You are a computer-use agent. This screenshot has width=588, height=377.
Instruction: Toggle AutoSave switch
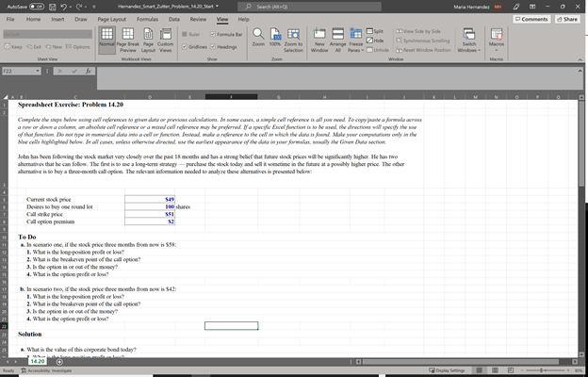(37, 7)
